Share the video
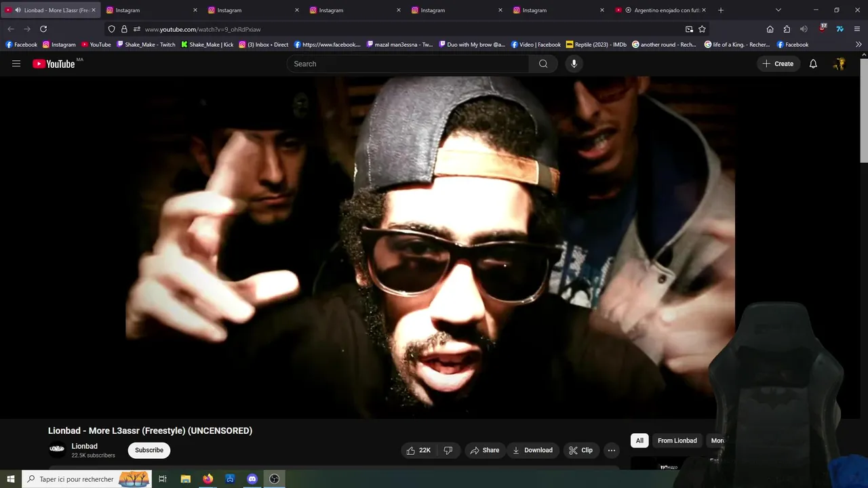868x488 pixels. 485,450
